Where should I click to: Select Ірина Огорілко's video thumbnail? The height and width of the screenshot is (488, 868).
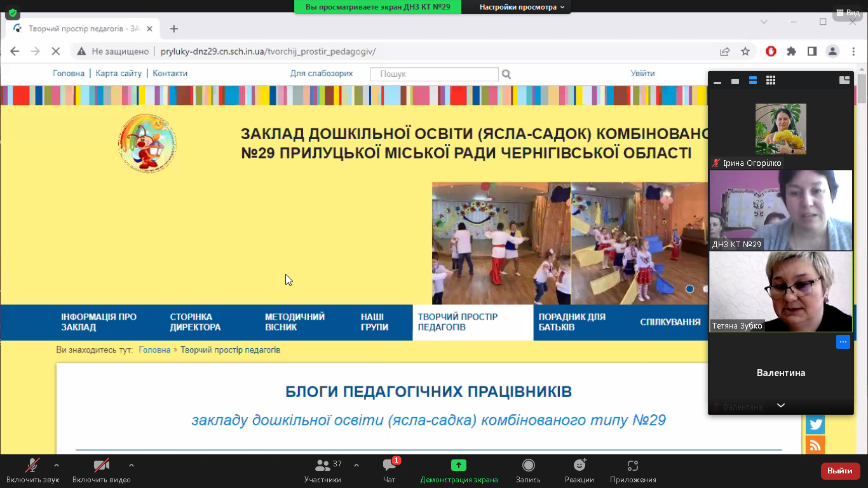(x=781, y=129)
